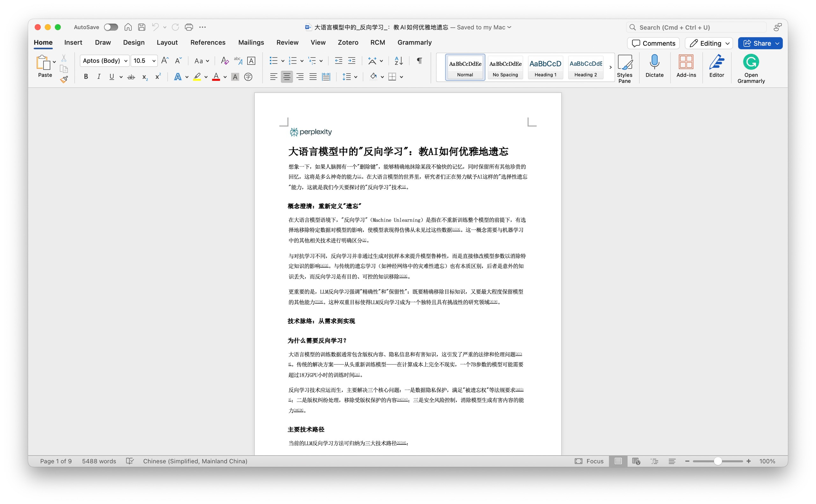Viewport: 816px width, 504px height.
Task: Open Grammarly from the ribbon
Action: 751,68
